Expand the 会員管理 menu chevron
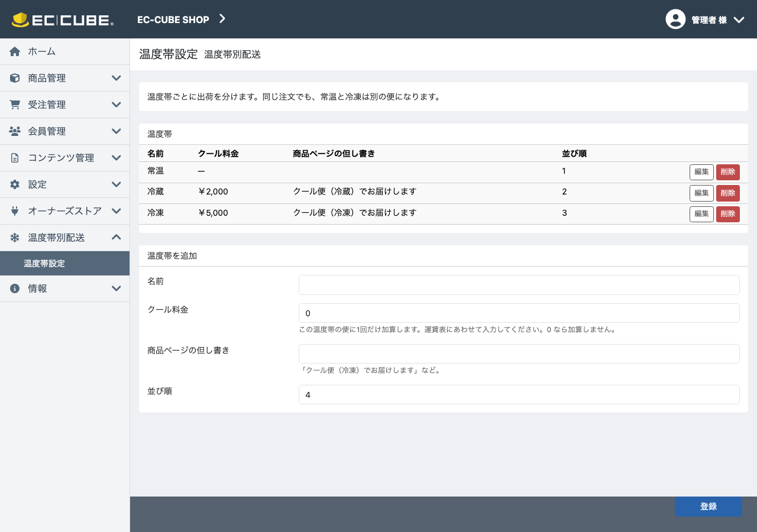Screen dimensions: 757x532 [117, 131]
